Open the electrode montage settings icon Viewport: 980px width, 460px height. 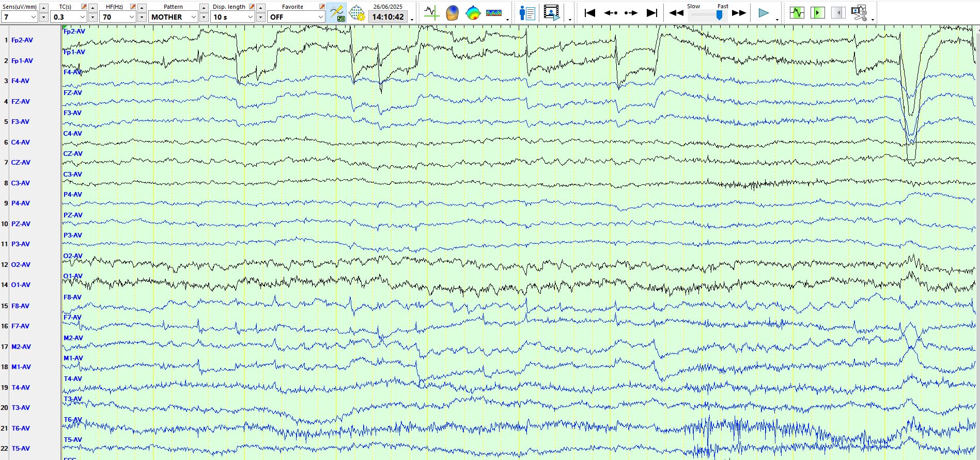coord(357,13)
